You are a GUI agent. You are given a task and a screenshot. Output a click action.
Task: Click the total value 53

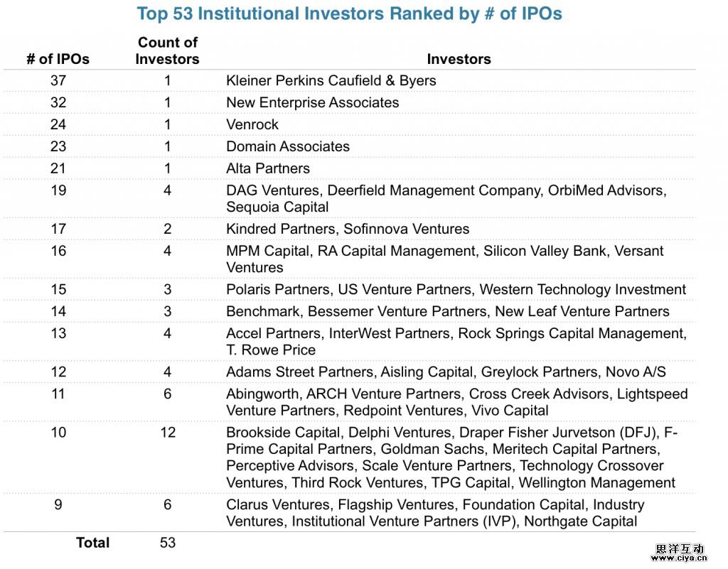click(168, 543)
